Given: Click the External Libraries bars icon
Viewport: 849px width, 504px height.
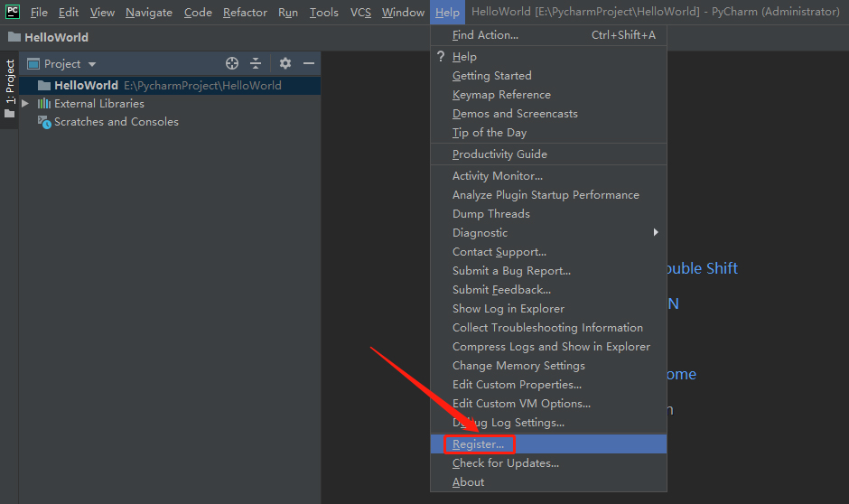Looking at the screenshot, I should (x=44, y=103).
